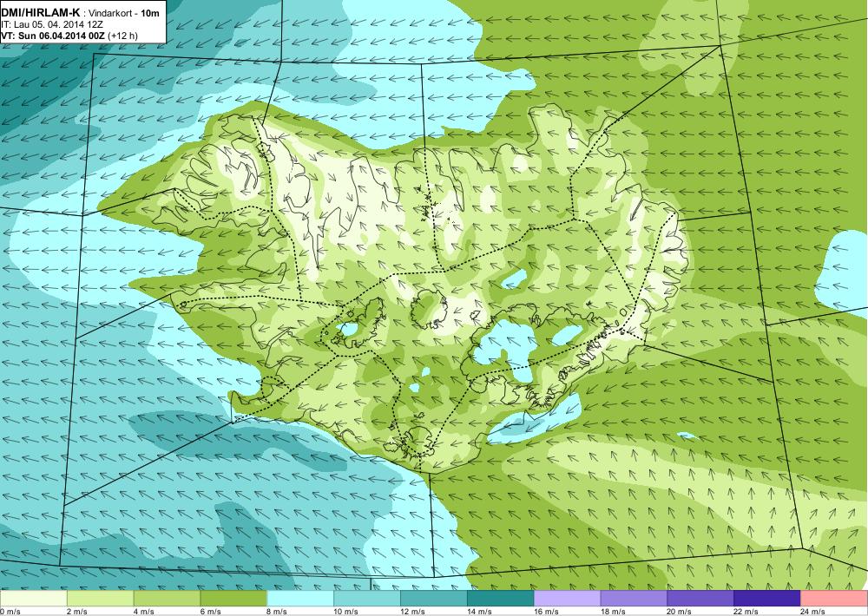Image resolution: width=868 pixels, height=616 pixels.
Task: Click the teal legend swatch starting at 12 m/s
Action: coord(434,599)
